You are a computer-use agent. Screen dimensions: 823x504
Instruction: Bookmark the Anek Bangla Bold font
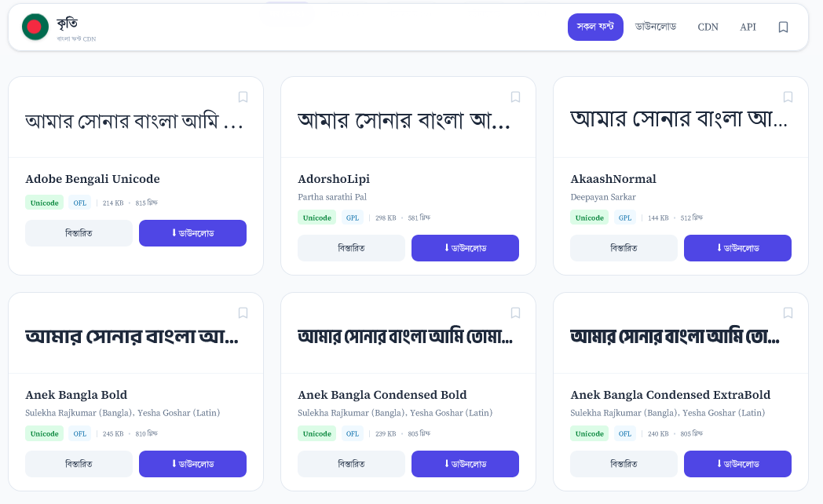coord(243,312)
